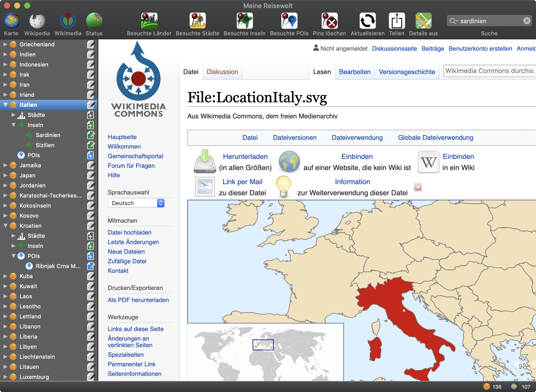Click the edit icon for Sardinien
The height and width of the screenshot is (392, 536).
tap(91, 135)
